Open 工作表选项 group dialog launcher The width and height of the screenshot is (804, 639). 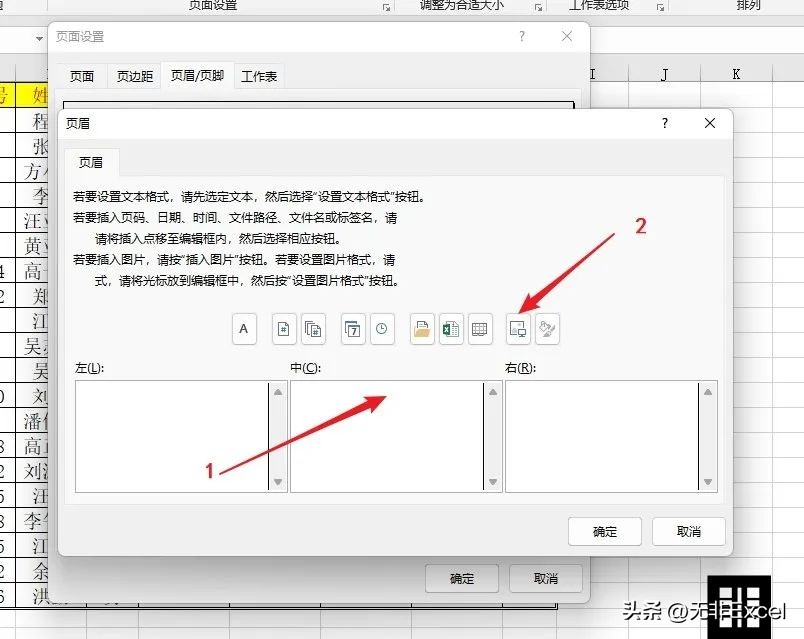click(x=660, y=7)
